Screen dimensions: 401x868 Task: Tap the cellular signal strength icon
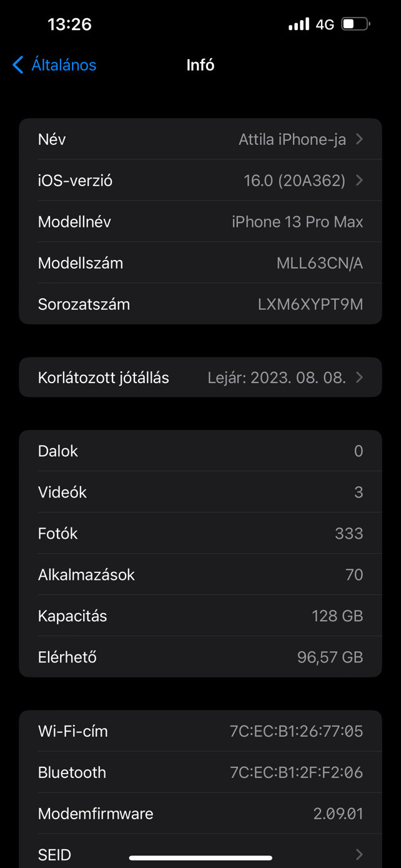(299, 24)
